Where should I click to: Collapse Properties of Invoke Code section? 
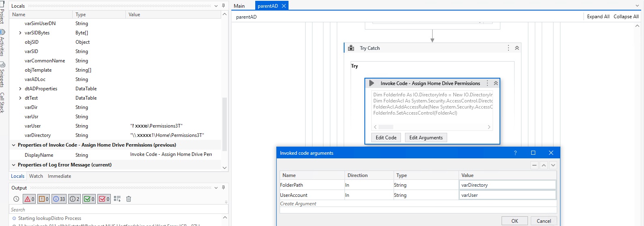coord(13,145)
